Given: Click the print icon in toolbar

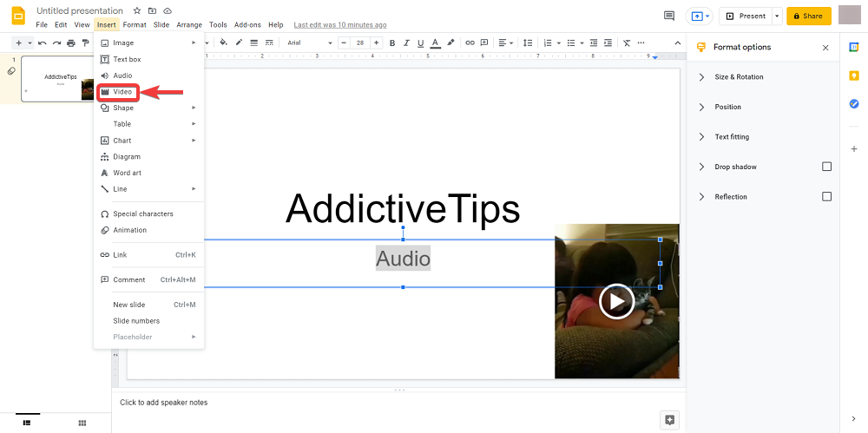Looking at the screenshot, I should tap(71, 43).
